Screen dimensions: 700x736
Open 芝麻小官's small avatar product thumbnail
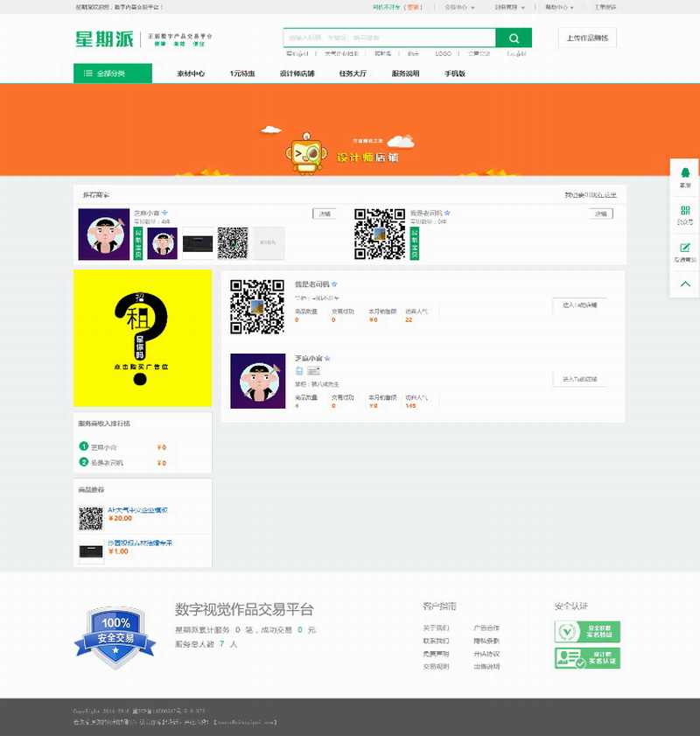(x=163, y=243)
